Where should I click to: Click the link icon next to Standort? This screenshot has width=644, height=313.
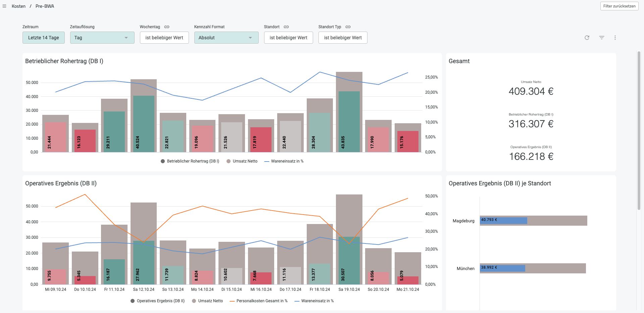click(286, 27)
